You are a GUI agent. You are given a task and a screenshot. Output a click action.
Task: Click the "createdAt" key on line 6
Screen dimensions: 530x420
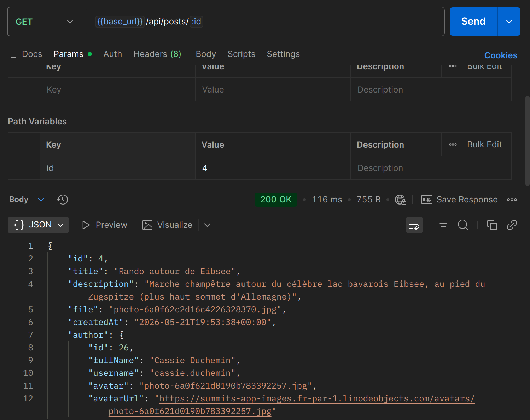[96, 322]
